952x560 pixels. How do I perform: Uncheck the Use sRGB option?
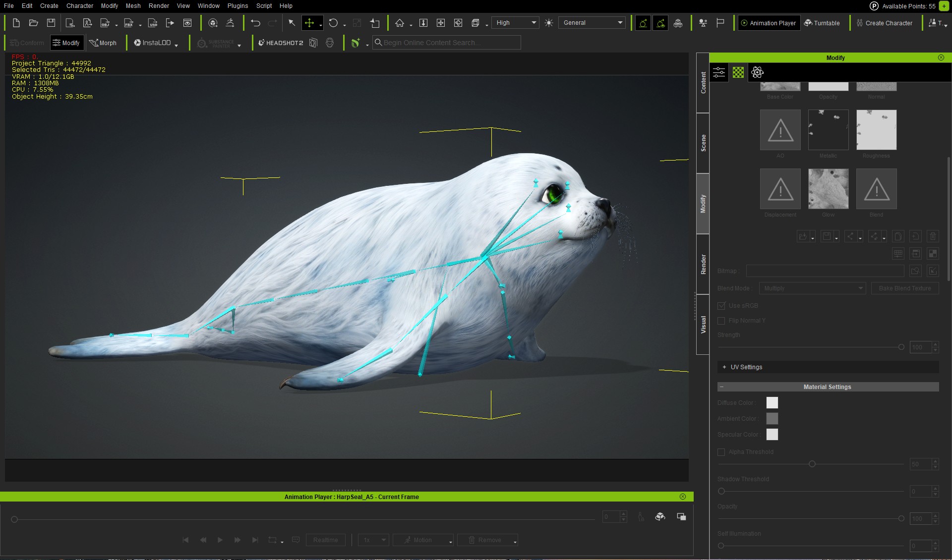click(722, 306)
